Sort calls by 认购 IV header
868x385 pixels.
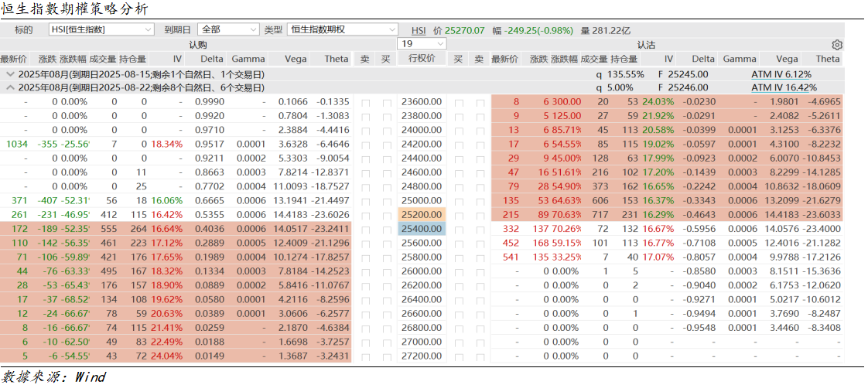(x=177, y=59)
